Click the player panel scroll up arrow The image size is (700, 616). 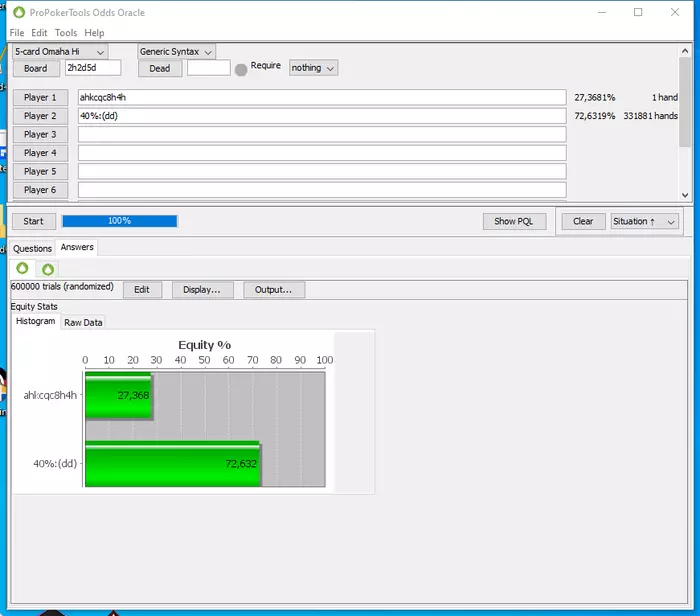pyautogui.click(x=685, y=51)
